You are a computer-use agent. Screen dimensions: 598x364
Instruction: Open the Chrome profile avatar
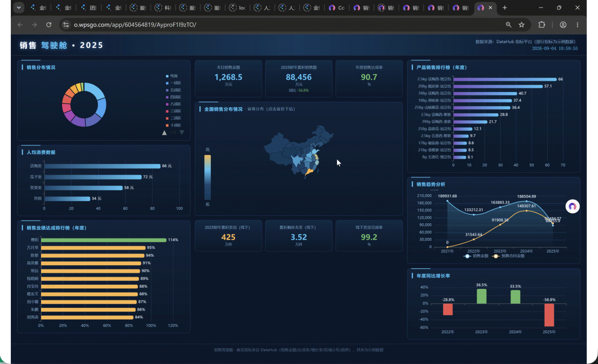(563, 25)
